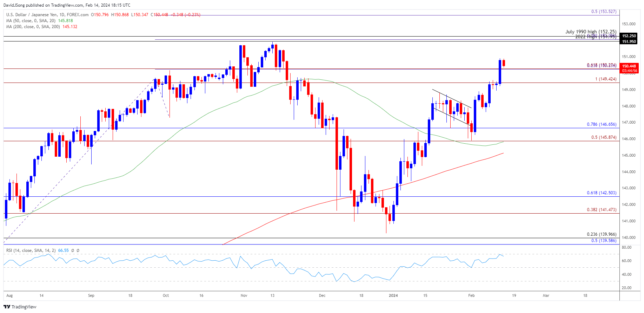The image size is (644, 313).
Task: Click the current price tag 150.448
Action: pyautogui.click(x=629, y=66)
